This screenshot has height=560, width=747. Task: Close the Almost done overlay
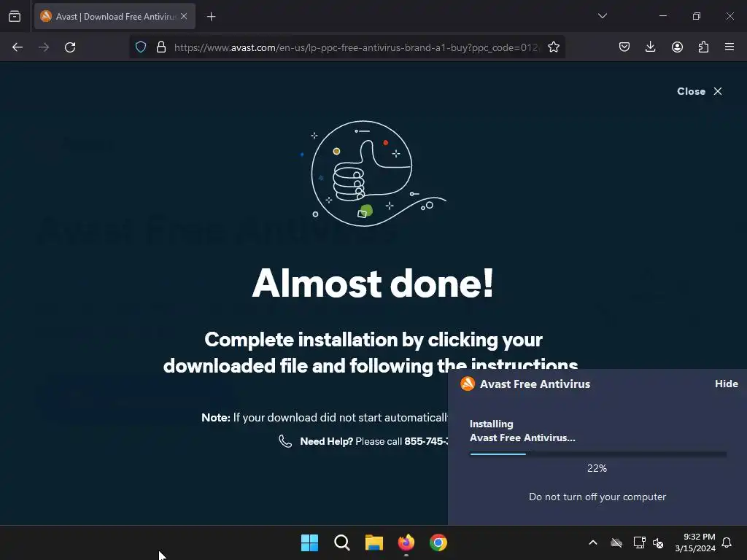pyautogui.click(x=700, y=91)
